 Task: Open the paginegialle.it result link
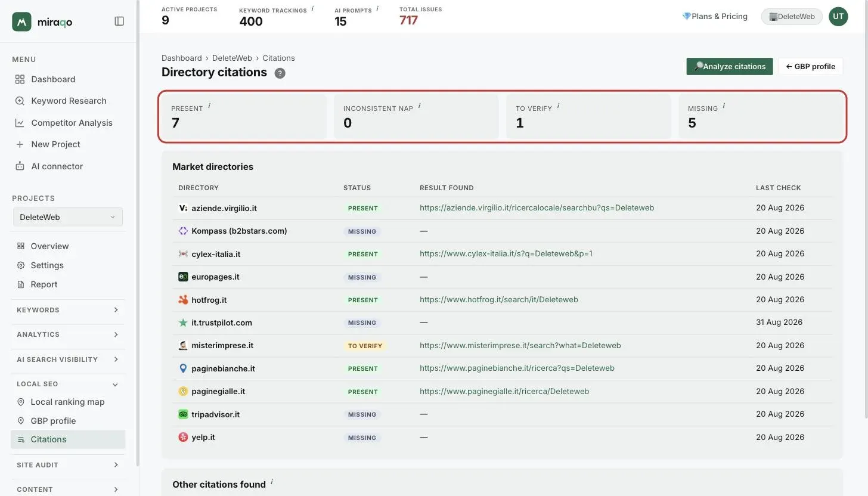click(504, 392)
